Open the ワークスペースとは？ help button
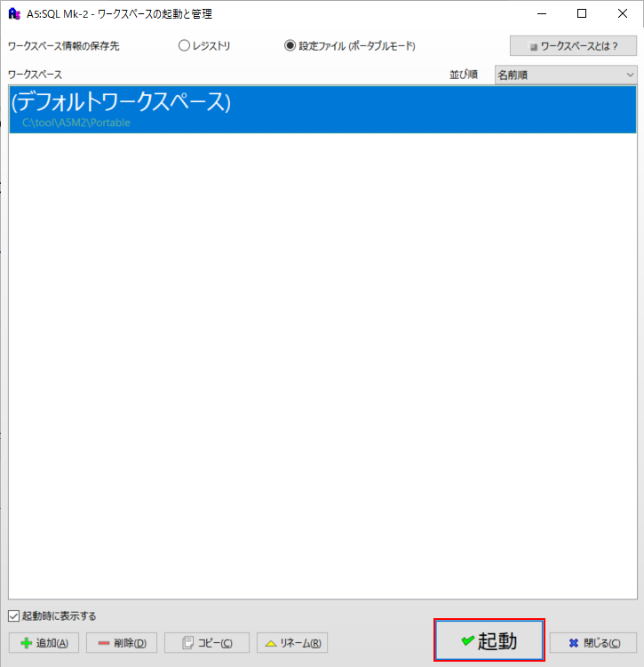Screen dimensions: 644x667 573,46
